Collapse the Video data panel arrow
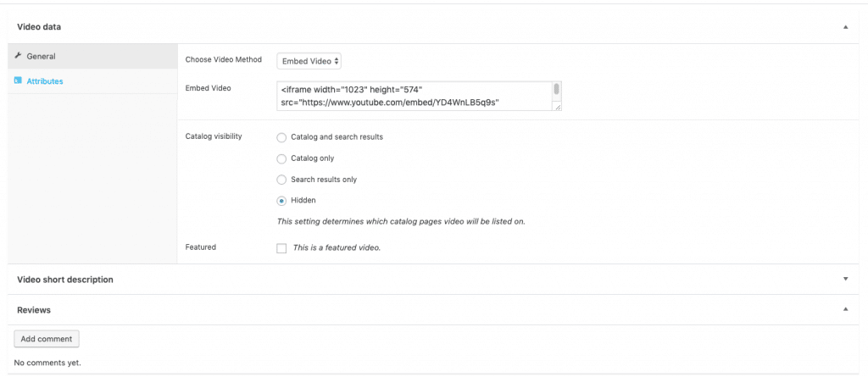Image resolution: width=868 pixels, height=377 pixels. pos(845,26)
